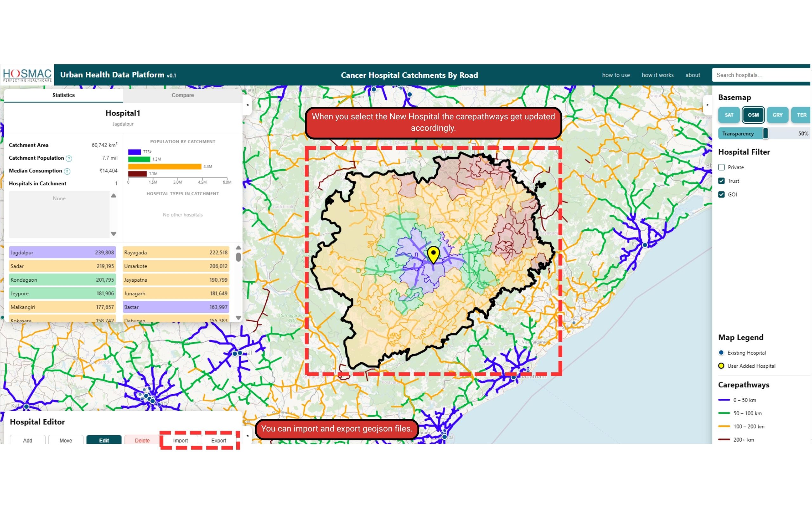Select the Malkangiri district row

point(62,307)
